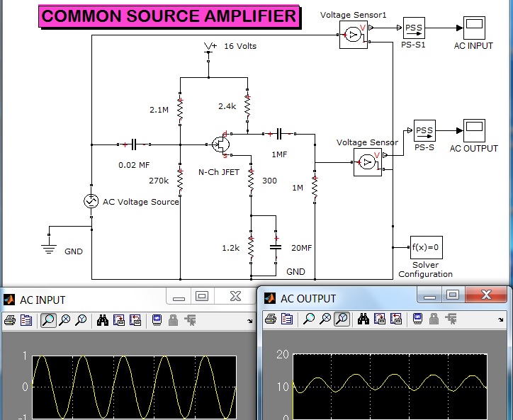
Task: Select the AC Voltage Source block
Action: (x=91, y=201)
